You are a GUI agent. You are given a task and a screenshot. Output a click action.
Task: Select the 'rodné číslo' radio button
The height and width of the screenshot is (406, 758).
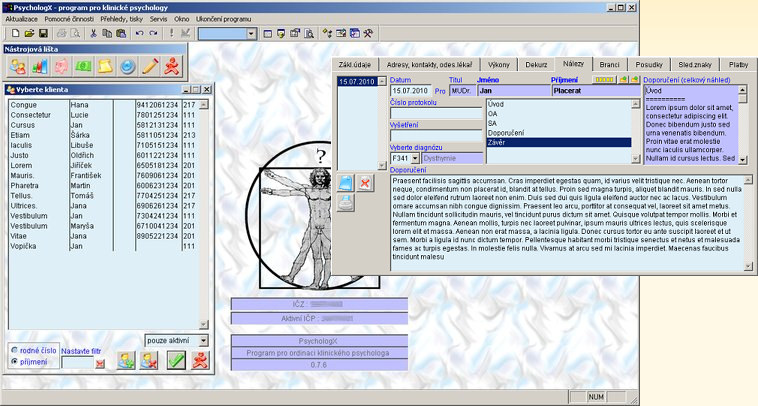15,350
